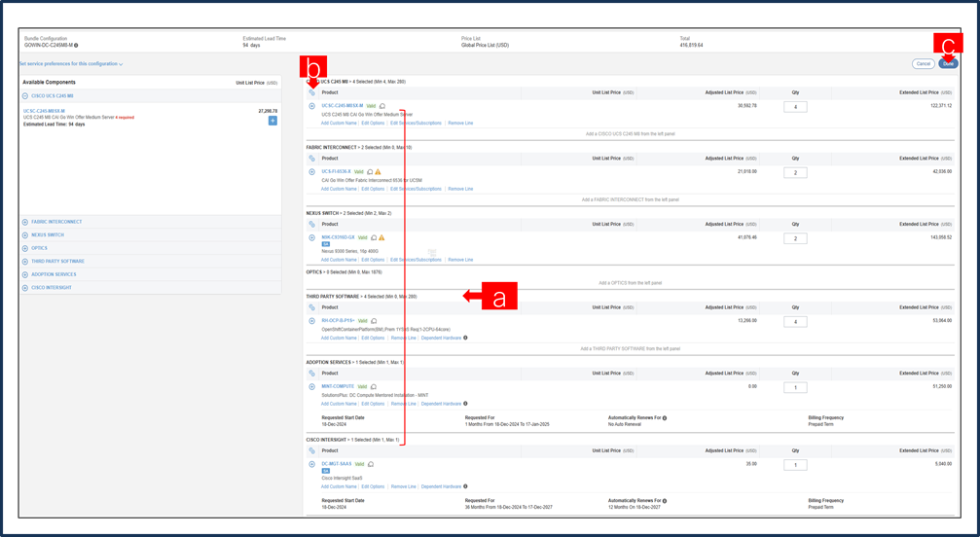This screenshot has height=537, width=980.
Task: Click the link icon in the Nexus Switch table header
Action: (311, 224)
